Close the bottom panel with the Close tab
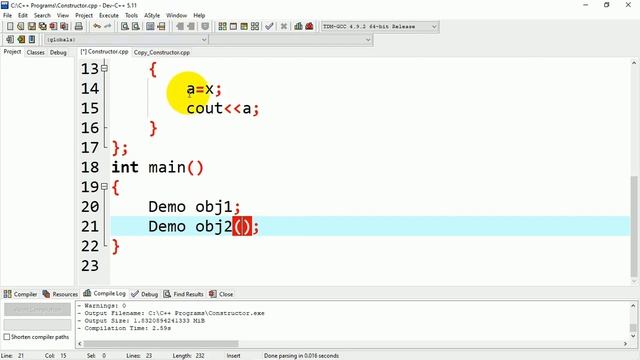This screenshot has height=360, width=640. 221,294
